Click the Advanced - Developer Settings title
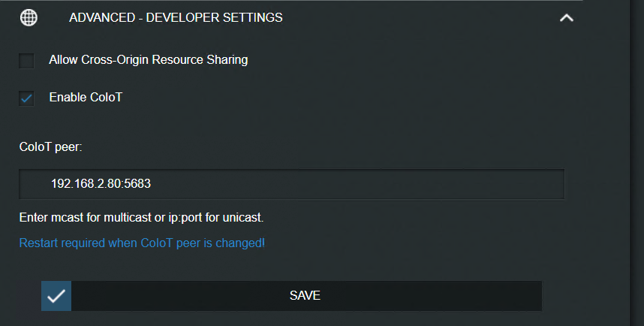 click(176, 17)
